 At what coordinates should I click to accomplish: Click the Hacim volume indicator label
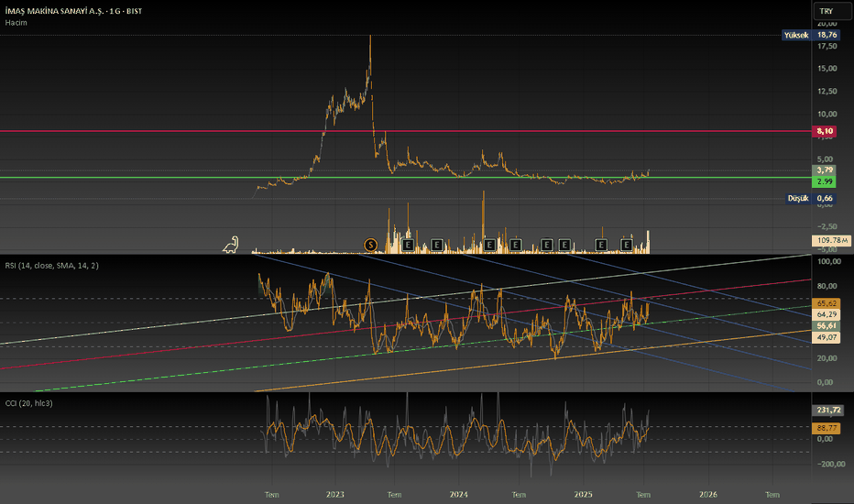coord(16,22)
